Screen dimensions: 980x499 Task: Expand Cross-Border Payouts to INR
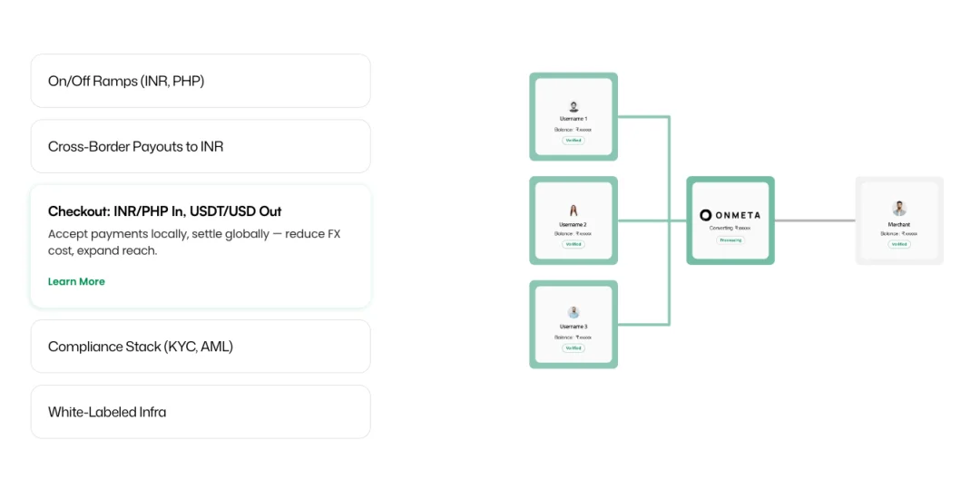(x=201, y=146)
